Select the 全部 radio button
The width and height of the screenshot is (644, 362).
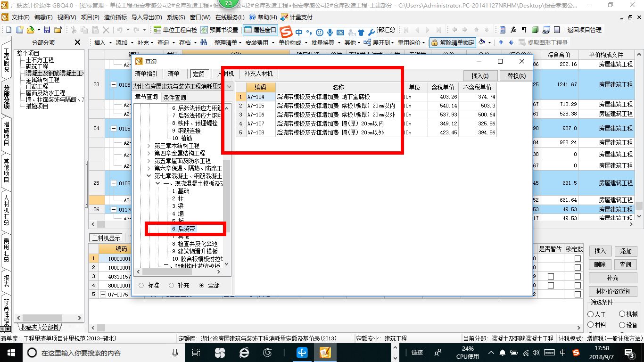[202, 285]
